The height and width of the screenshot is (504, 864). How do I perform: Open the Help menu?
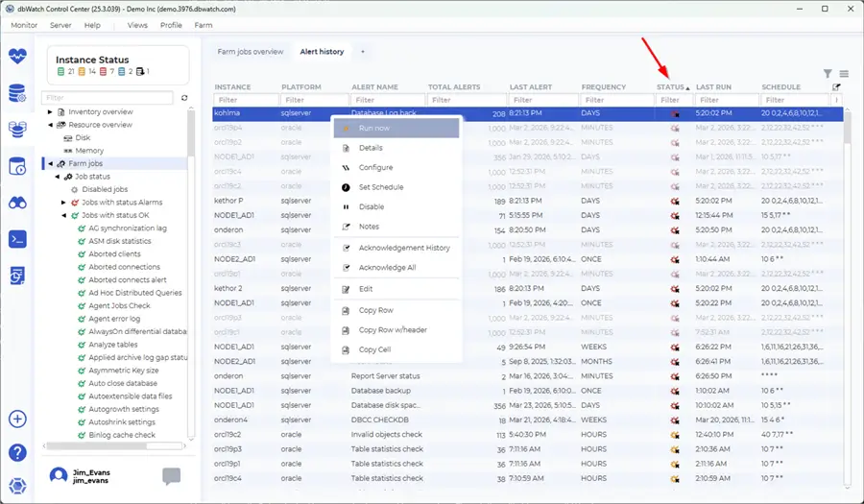[x=92, y=25]
